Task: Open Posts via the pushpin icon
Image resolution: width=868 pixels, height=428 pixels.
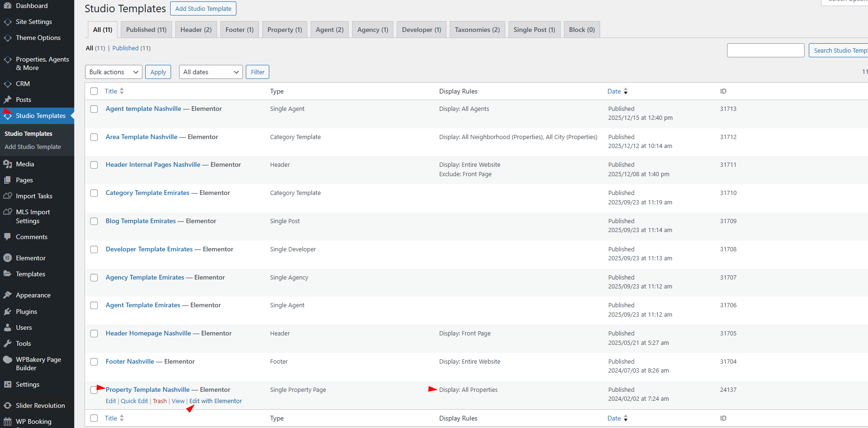Action: pyautogui.click(x=8, y=100)
